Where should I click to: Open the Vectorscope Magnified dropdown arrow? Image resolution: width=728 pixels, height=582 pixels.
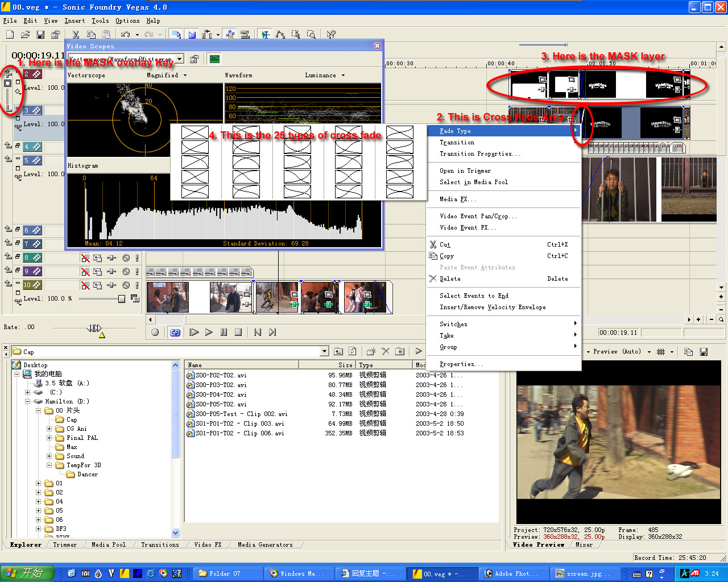(x=185, y=76)
